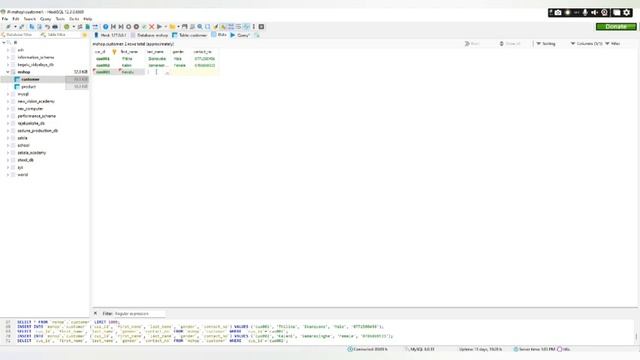Switch to the Host tab
The height and width of the screenshot is (360, 640).
(x=110, y=36)
